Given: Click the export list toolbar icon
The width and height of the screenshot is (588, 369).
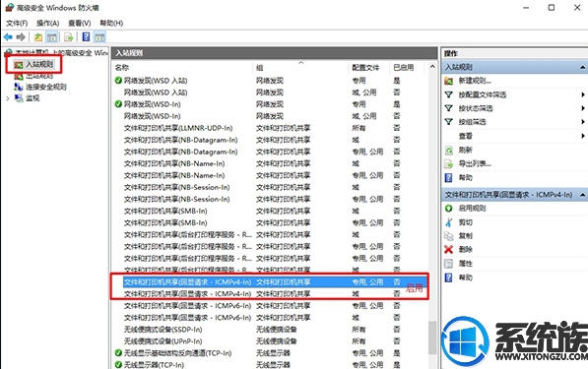Looking at the screenshot, I should [68, 37].
